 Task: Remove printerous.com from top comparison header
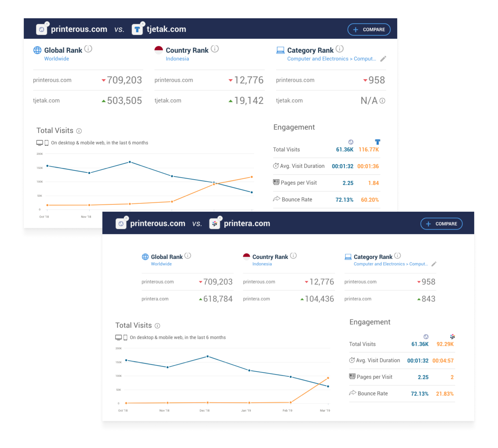tap(47, 24)
